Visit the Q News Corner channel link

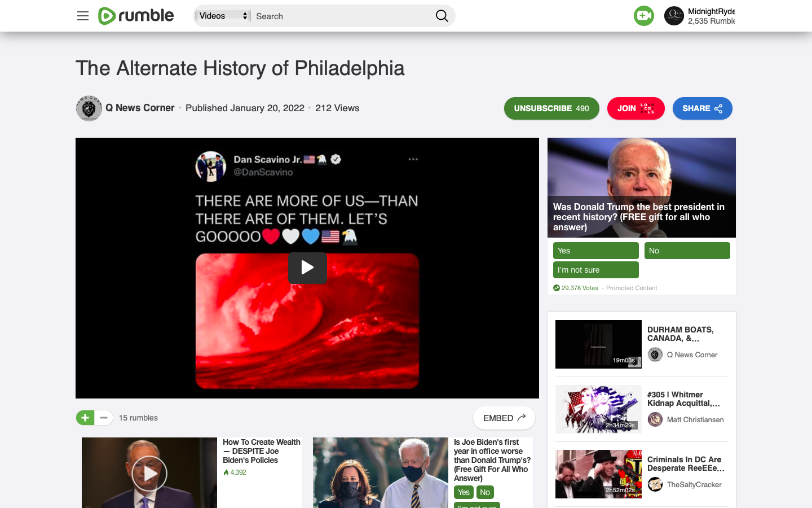tap(140, 108)
